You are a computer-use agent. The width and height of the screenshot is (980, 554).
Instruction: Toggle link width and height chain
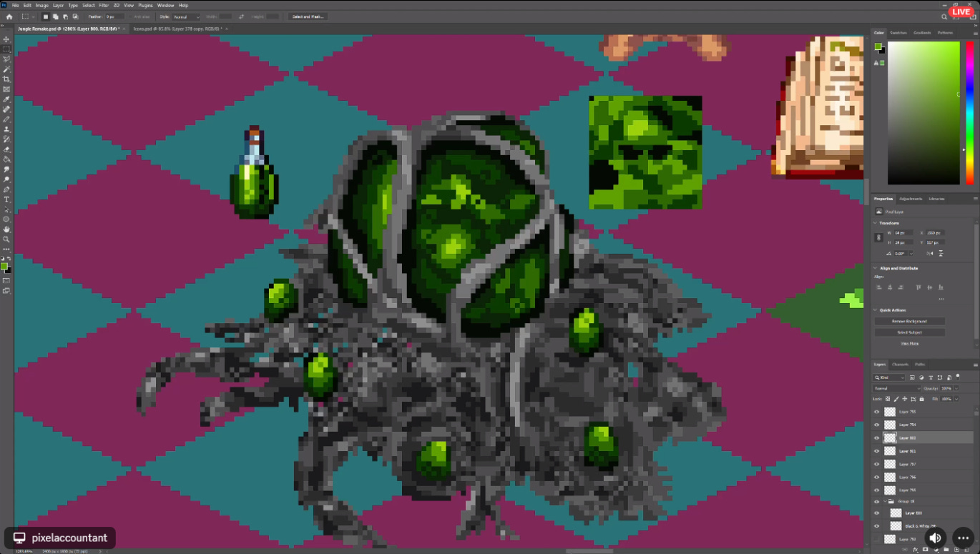(878, 237)
